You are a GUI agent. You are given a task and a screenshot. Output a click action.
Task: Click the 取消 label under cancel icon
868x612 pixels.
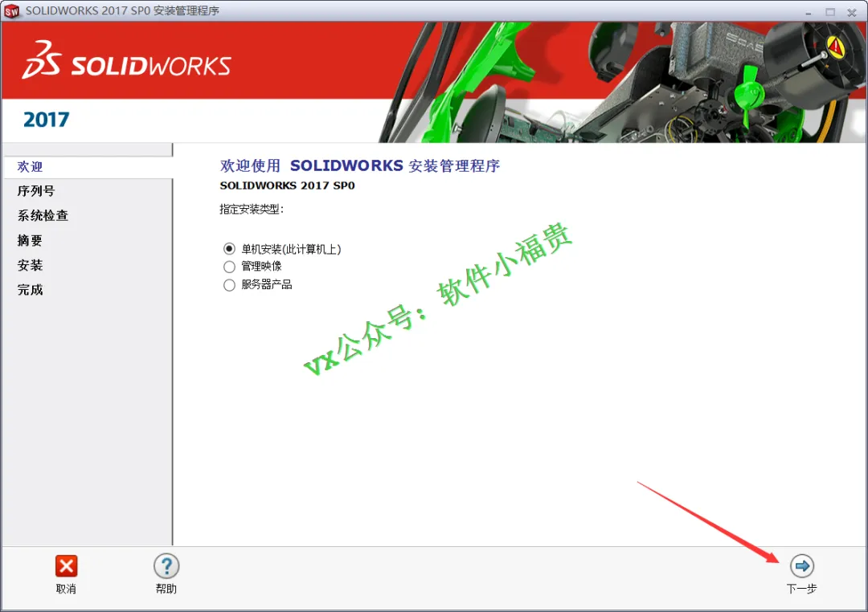coord(66,589)
